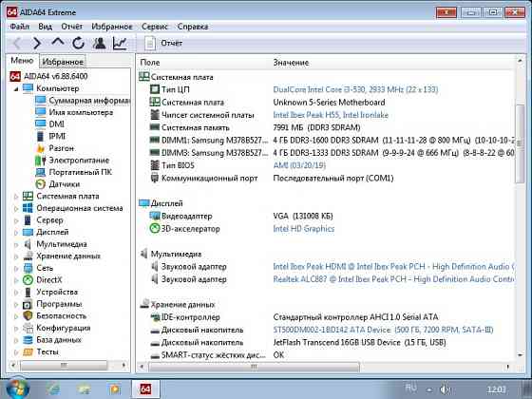Open AMI (03/20/19) BIOS link
This screenshot has height=399, width=532.
point(299,165)
